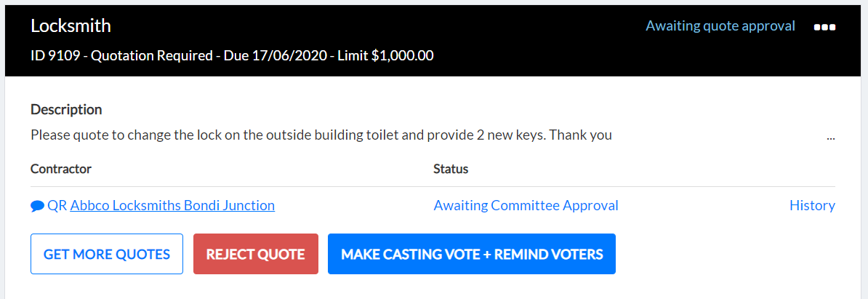Open the three-dot options menu
This screenshot has height=299, width=868.
point(824,27)
